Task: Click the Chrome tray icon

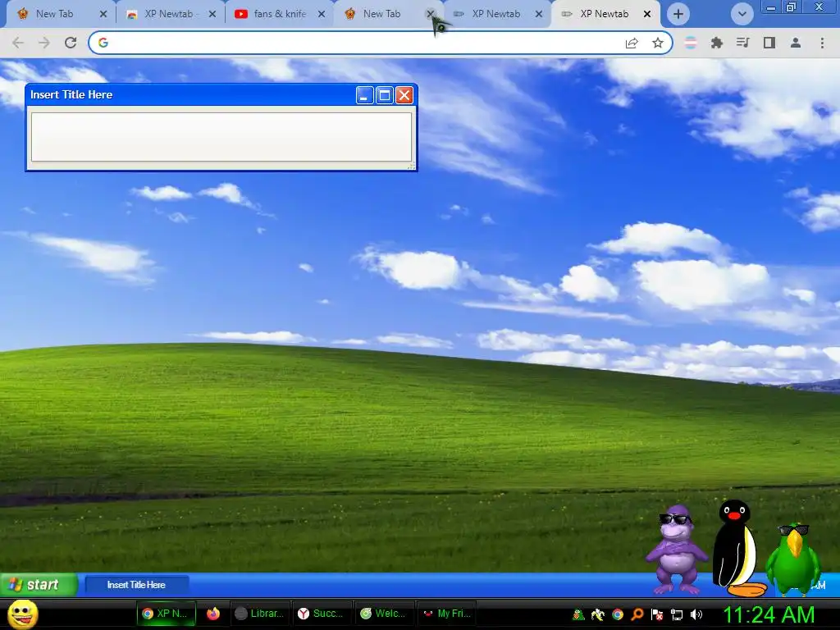Action: pos(618,614)
